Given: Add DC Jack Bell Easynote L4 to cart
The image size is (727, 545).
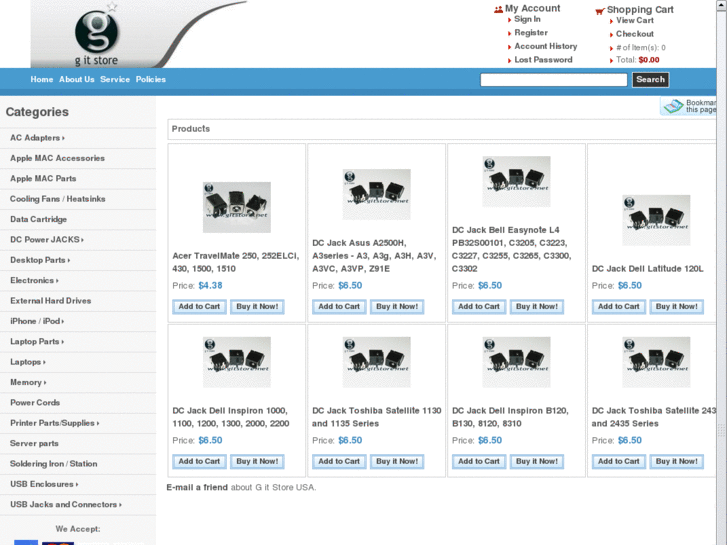Looking at the screenshot, I should [479, 307].
